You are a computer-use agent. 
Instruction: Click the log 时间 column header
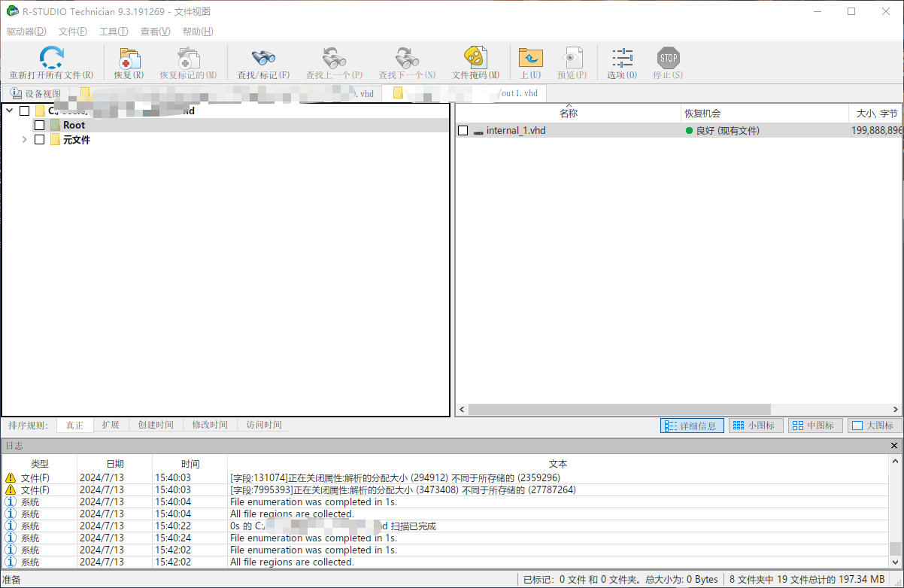coord(190,464)
